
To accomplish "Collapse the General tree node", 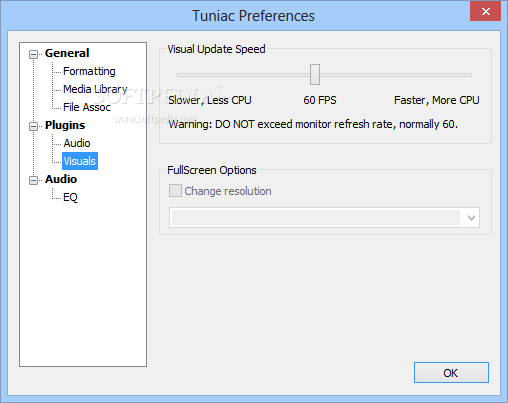I will [x=33, y=54].
